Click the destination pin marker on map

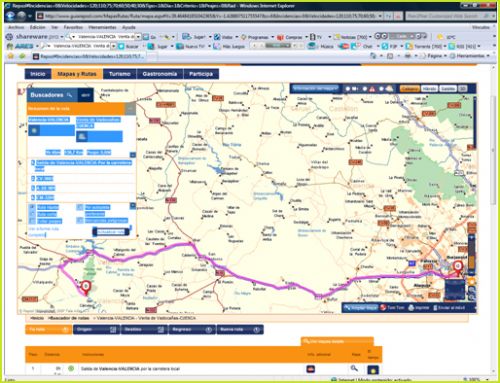(86, 287)
